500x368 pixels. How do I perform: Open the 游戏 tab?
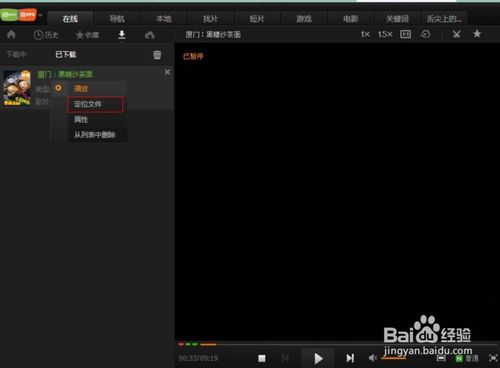coord(304,19)
